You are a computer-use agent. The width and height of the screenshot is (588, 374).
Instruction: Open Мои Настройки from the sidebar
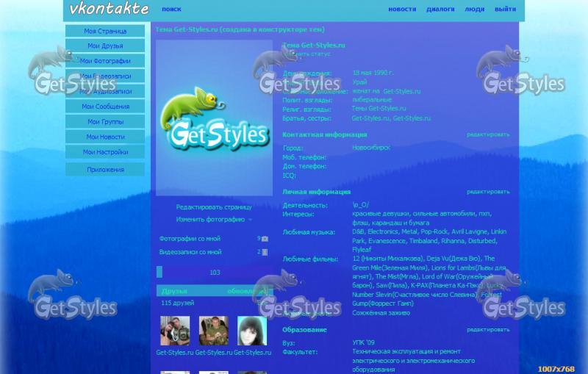pyautogui.click(x=105, y=152)
